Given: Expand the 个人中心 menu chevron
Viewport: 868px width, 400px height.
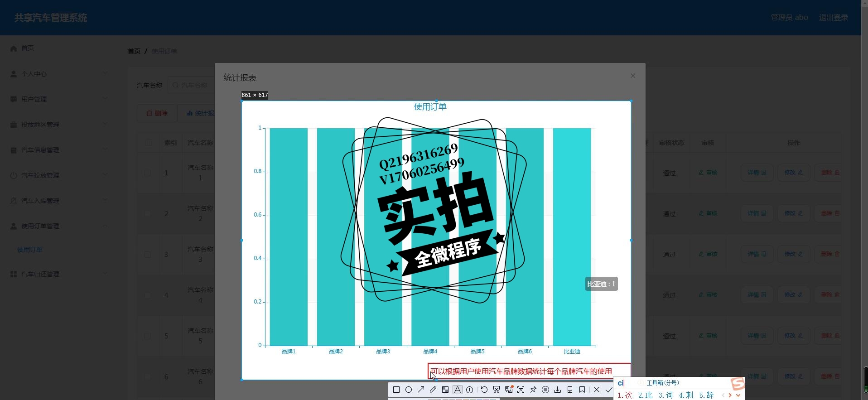Looking at the screenshot, I should (105, 73).
